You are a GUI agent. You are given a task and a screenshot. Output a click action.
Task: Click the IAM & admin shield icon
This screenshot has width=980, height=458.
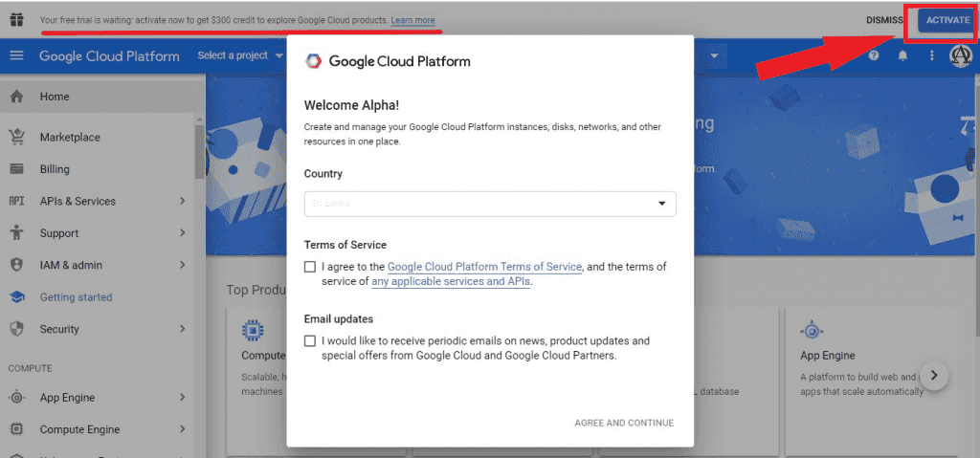point(17,265)
